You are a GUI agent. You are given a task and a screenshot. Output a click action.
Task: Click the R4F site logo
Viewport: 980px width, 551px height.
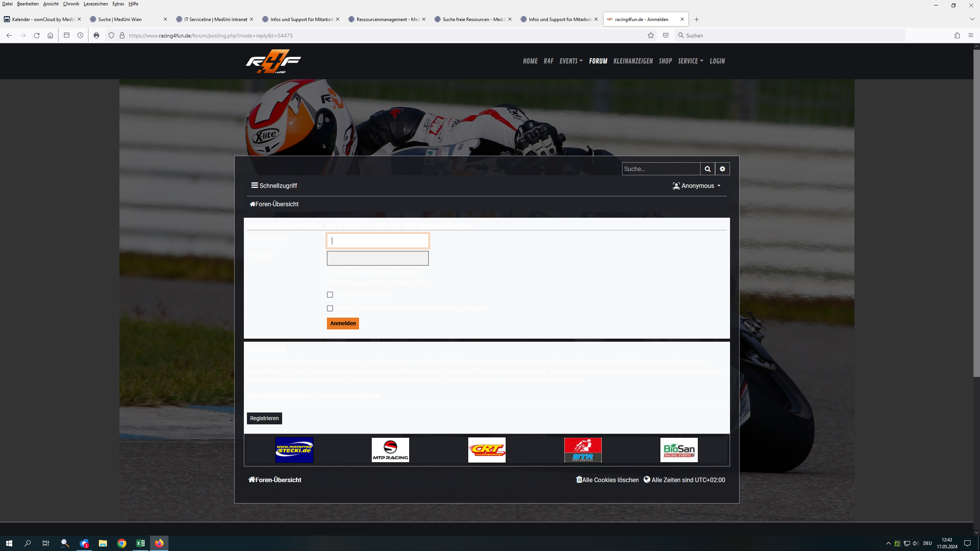pyautogui.click(x=273, y=61)
